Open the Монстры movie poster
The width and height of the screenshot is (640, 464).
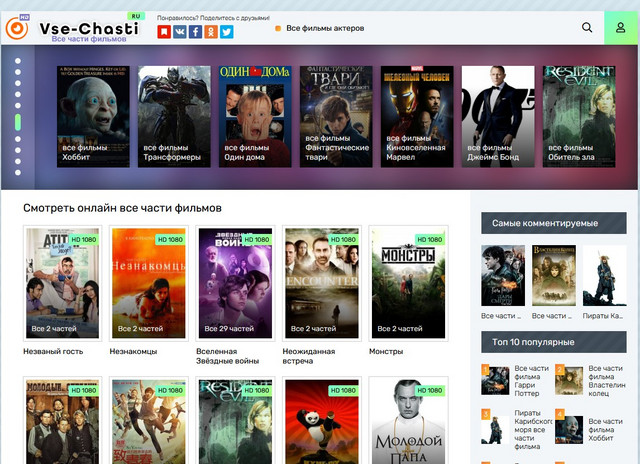[x=409, y=283]
